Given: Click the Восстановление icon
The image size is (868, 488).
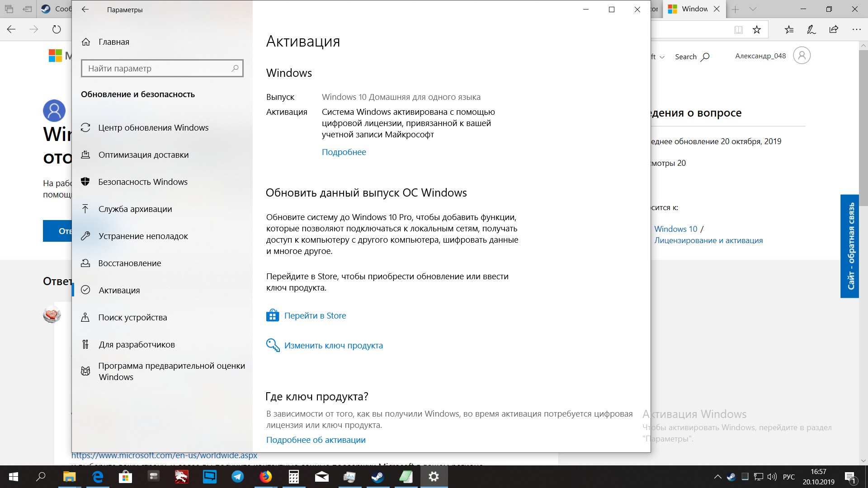Looking at the screenshot, I should [x=86, y=263].
